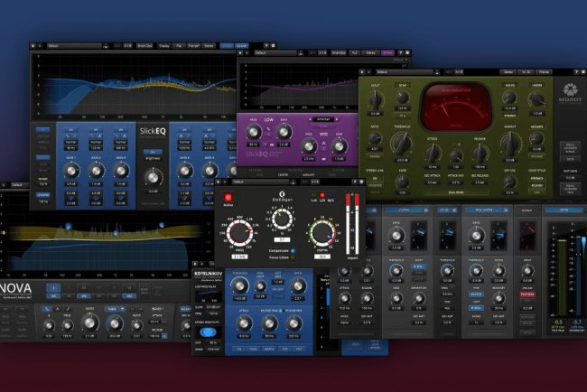Viewport: 587px width, 392px height.
Task: Click Relaxed comp style in Molot
Action: 536,185
